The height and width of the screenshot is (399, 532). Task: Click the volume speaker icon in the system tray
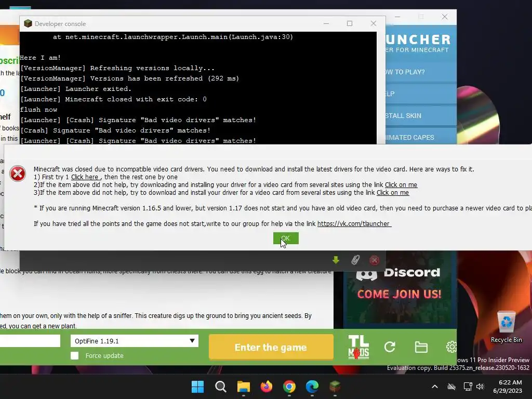(x=480, y=387)
